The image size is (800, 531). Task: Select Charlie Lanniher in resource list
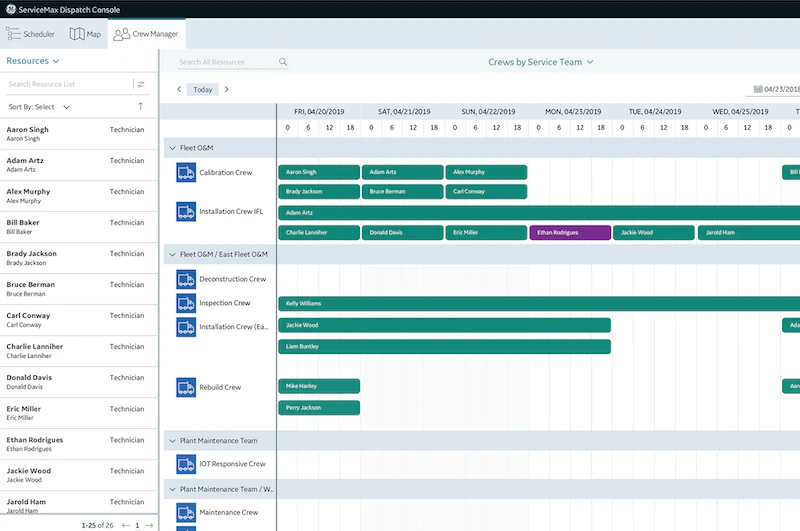pyautogui.click(x=79, y=351)
